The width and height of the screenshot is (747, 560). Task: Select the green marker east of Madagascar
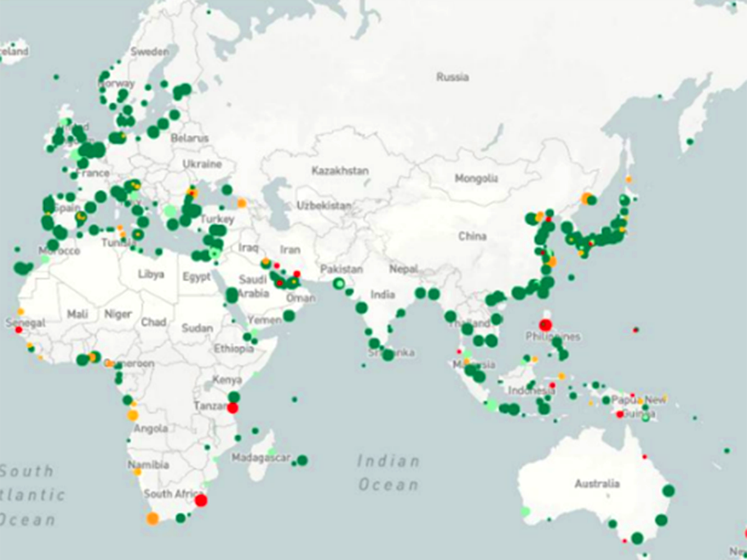pos(303,460)
